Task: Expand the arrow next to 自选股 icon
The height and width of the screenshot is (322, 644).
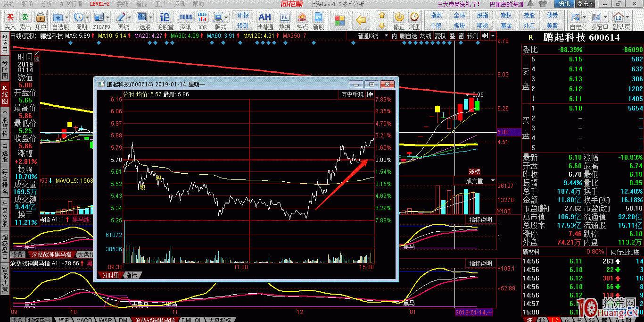Action: (x=67, y=17)
